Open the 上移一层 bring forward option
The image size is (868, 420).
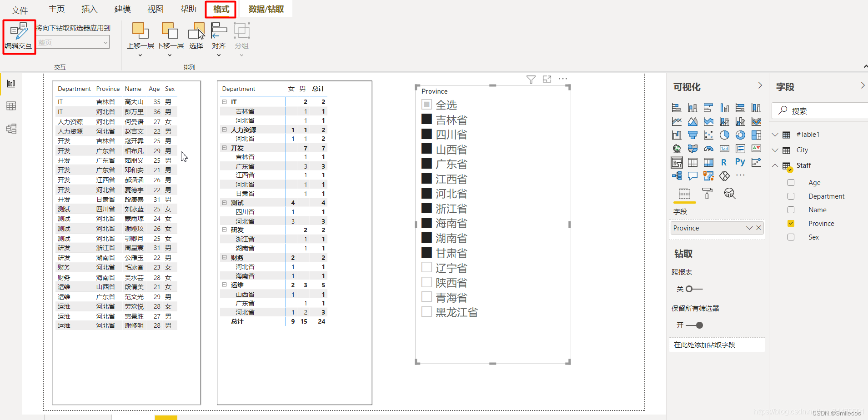click(140, 40)
